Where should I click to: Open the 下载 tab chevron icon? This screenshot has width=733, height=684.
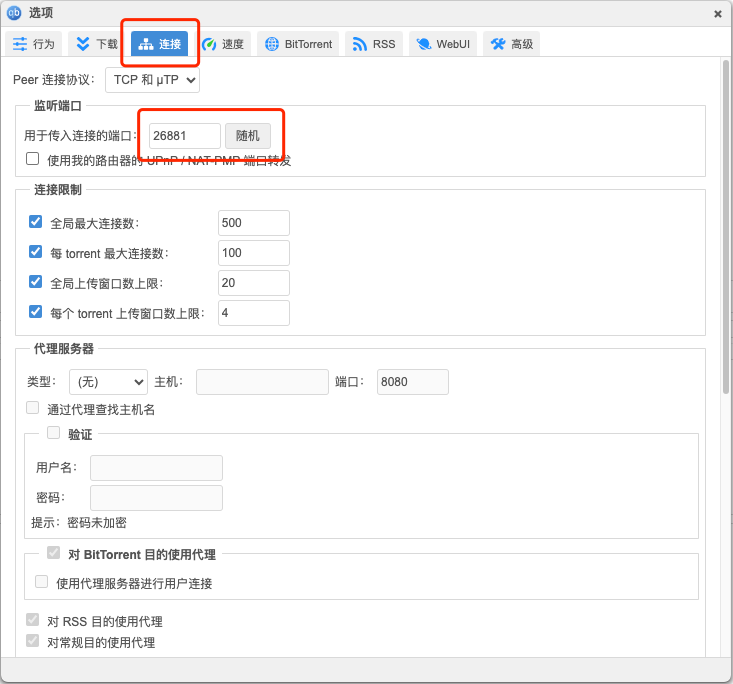[83, 44]
